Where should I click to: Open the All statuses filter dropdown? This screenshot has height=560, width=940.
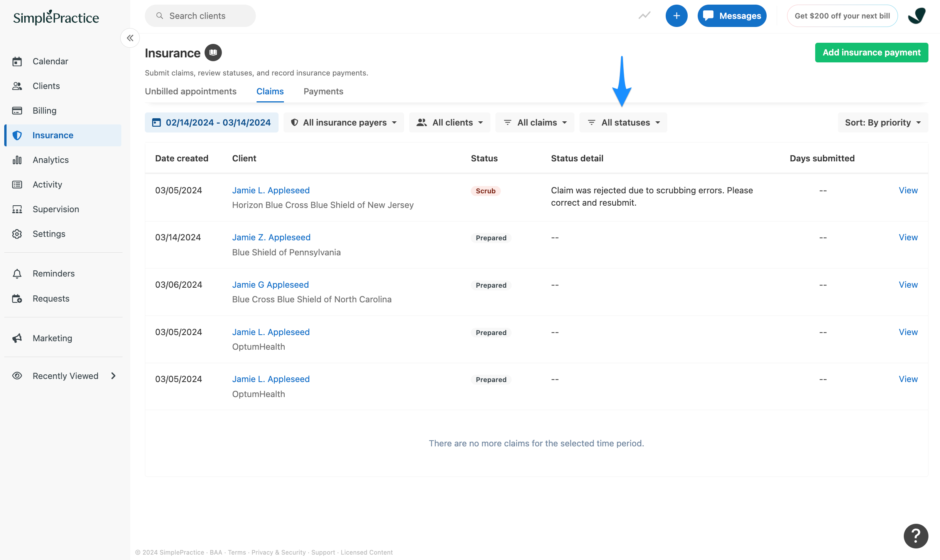coord(623,122)
